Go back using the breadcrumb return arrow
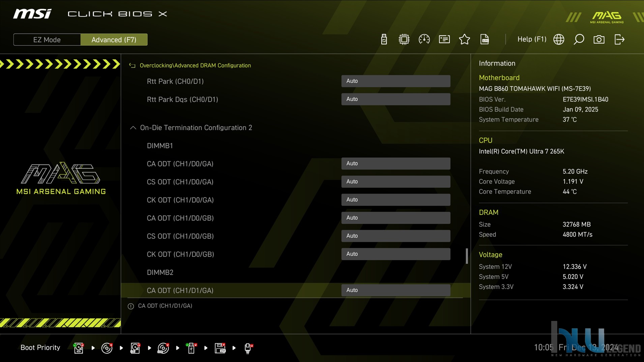 tap(132, 65)
